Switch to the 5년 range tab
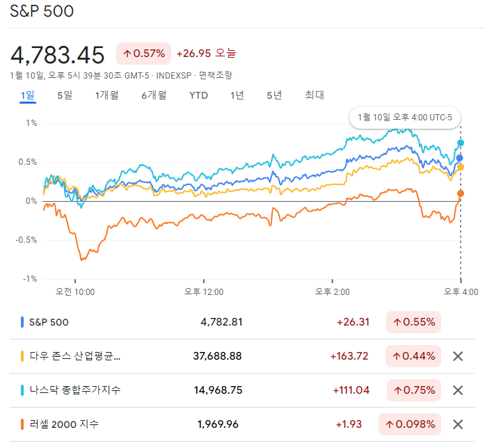Viewport: 485px width, 448px height. coord(274,95)
